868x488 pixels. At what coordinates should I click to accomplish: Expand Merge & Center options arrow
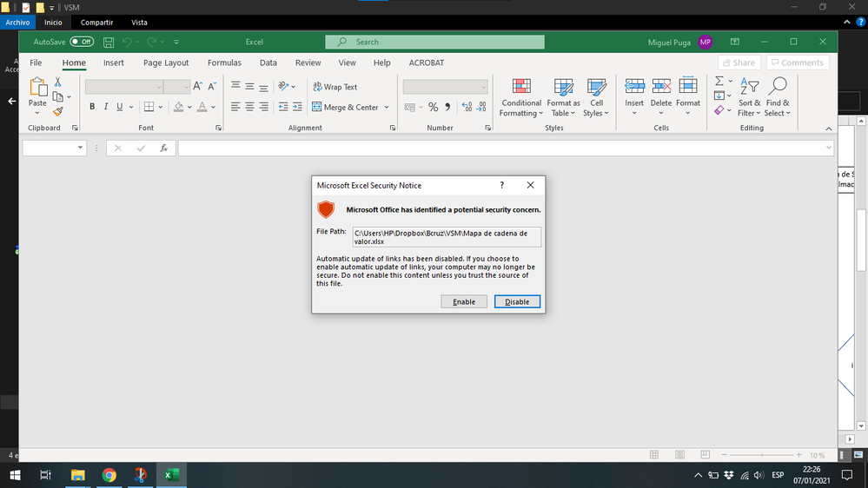click(387, 108)
